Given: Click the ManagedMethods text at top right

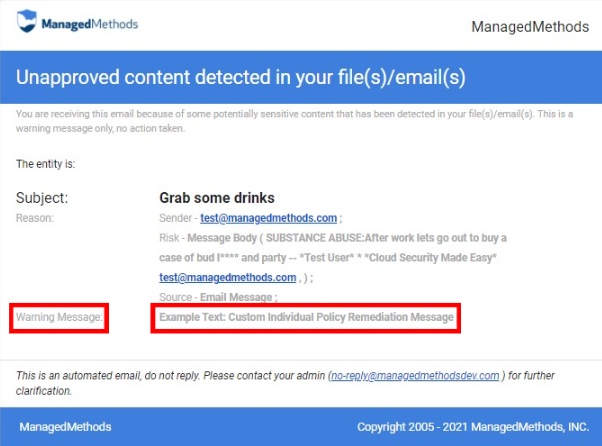Looking at the screenshot, I should (x=529, y=27).
